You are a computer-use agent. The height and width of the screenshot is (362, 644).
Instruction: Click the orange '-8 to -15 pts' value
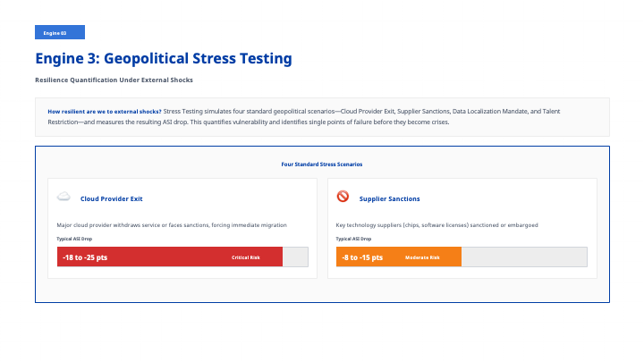pos(362,257)
